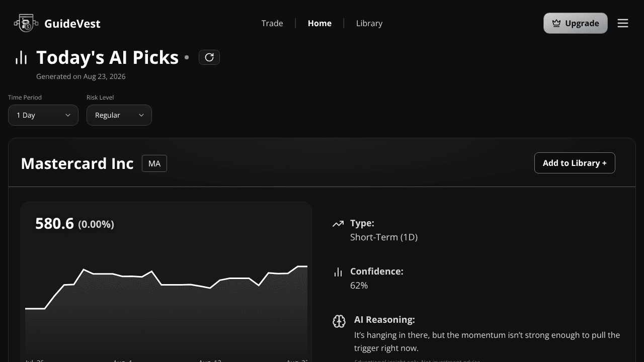The width and height of the screenshot is (644, 362).
Task: Click the Risk Level label
Action: [100, 98]
